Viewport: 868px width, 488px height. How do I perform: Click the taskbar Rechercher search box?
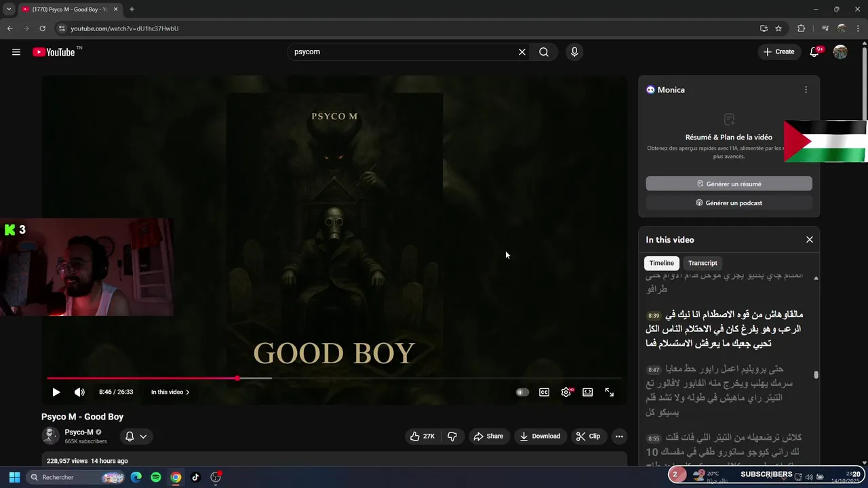(76, 477)
